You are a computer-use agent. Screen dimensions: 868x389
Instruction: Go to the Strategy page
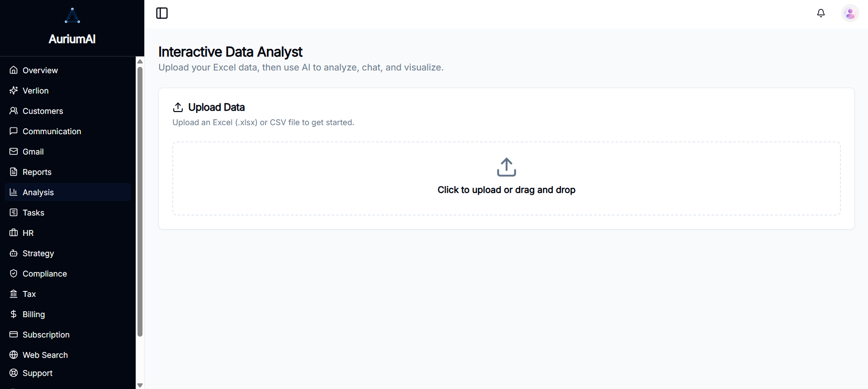click(38, 253)
